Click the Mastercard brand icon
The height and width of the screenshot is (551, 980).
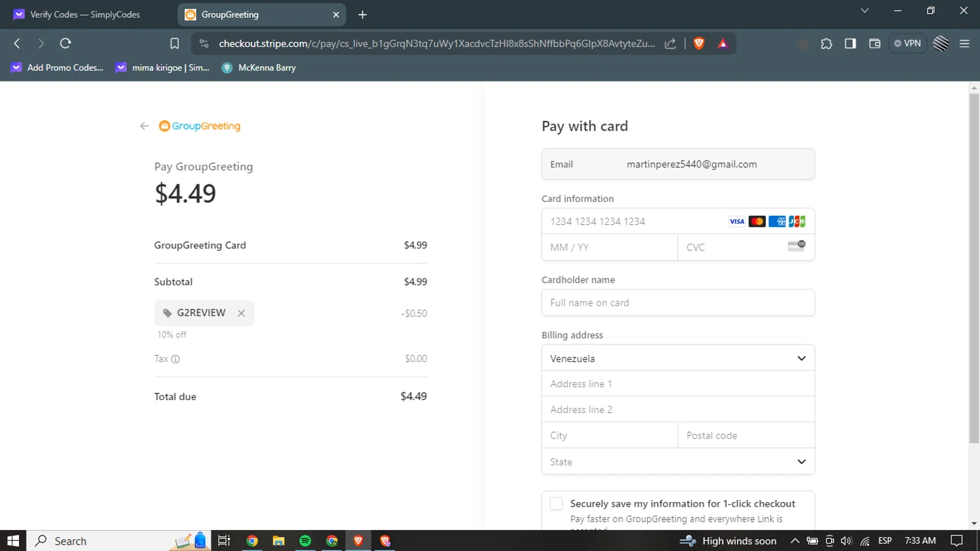757,222
